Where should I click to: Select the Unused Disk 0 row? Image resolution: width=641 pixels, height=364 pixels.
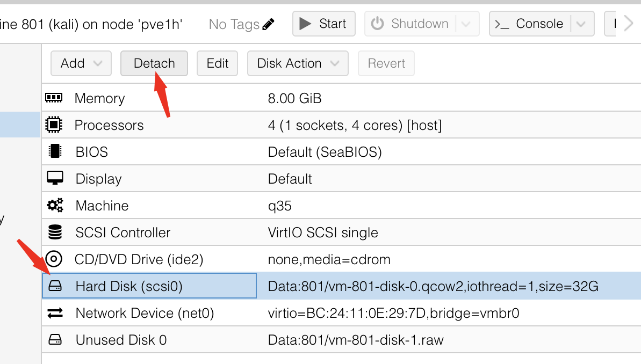coord(121,340)
